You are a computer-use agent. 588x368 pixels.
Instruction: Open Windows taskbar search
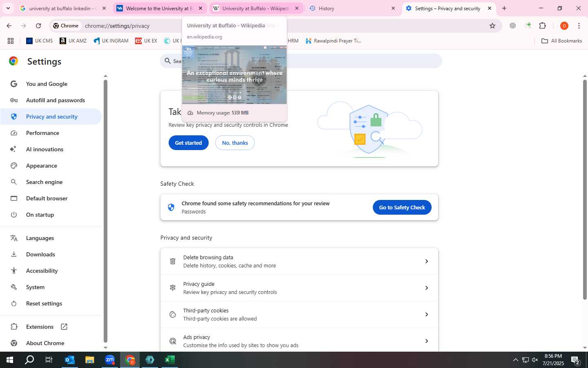[x=29, y=360]
